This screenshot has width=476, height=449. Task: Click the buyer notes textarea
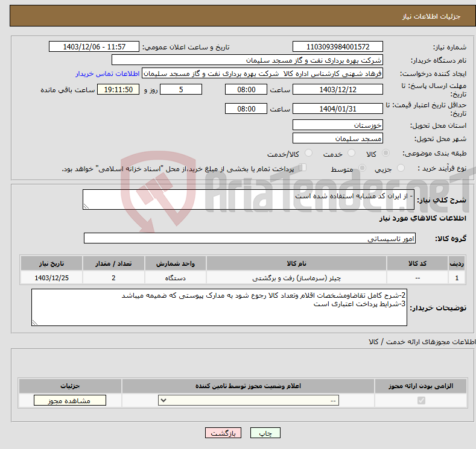[219, 307]
